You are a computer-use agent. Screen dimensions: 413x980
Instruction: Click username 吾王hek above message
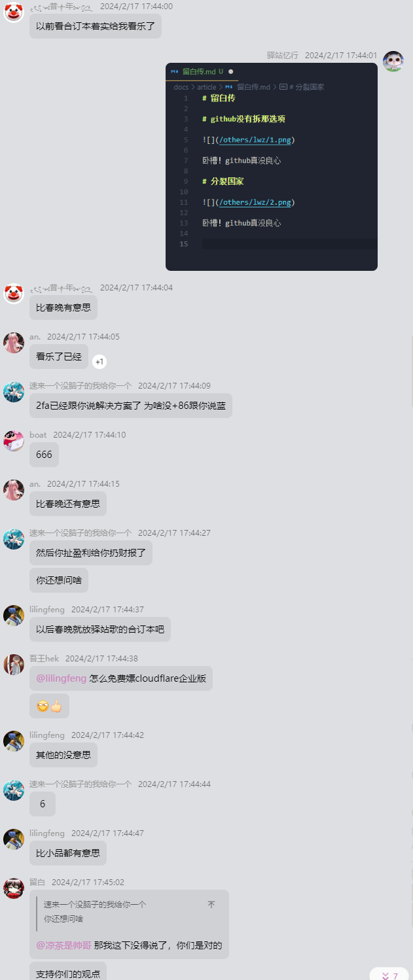point(44,659)
